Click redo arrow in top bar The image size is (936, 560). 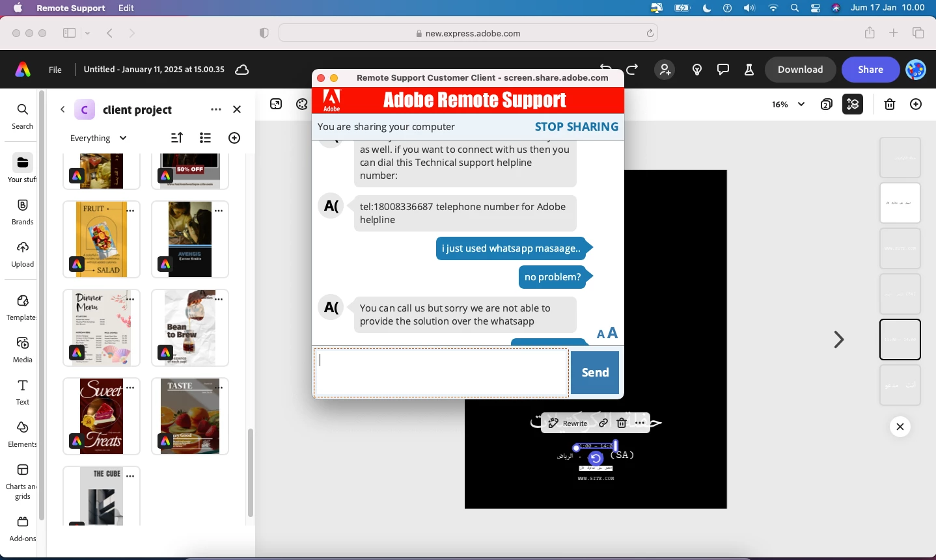(632, 70)
